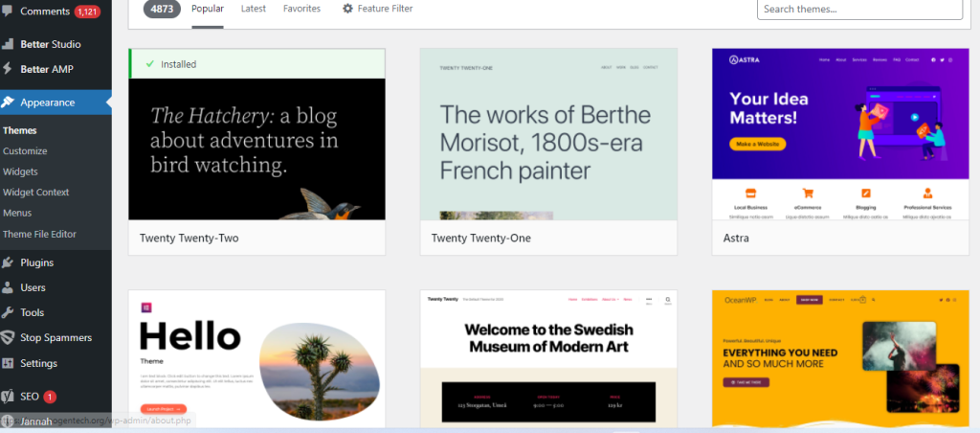Go to the Themes submenu
Viewport: 980px width, 433px height.
click(19, 131)
